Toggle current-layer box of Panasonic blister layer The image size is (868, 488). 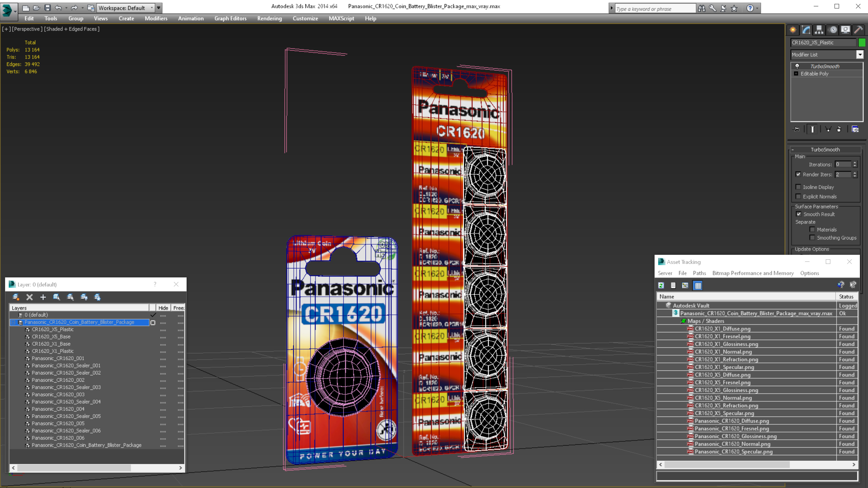click(153, 323)
